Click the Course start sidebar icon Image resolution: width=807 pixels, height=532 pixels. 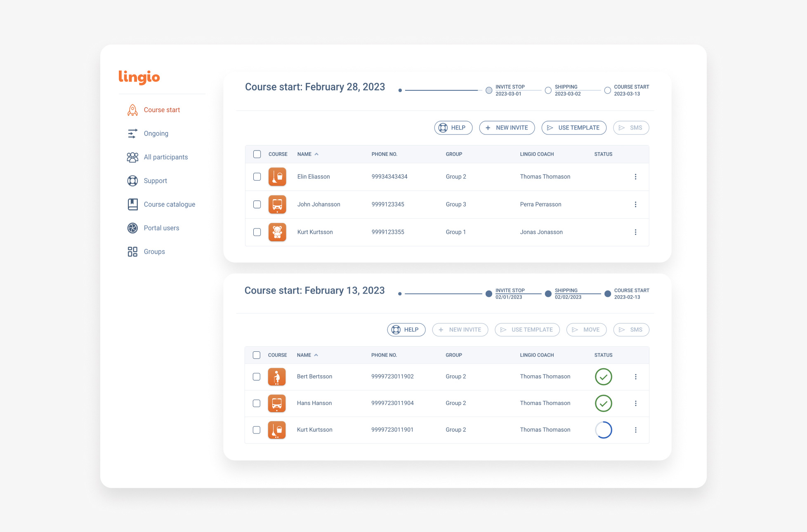[132, 110]
